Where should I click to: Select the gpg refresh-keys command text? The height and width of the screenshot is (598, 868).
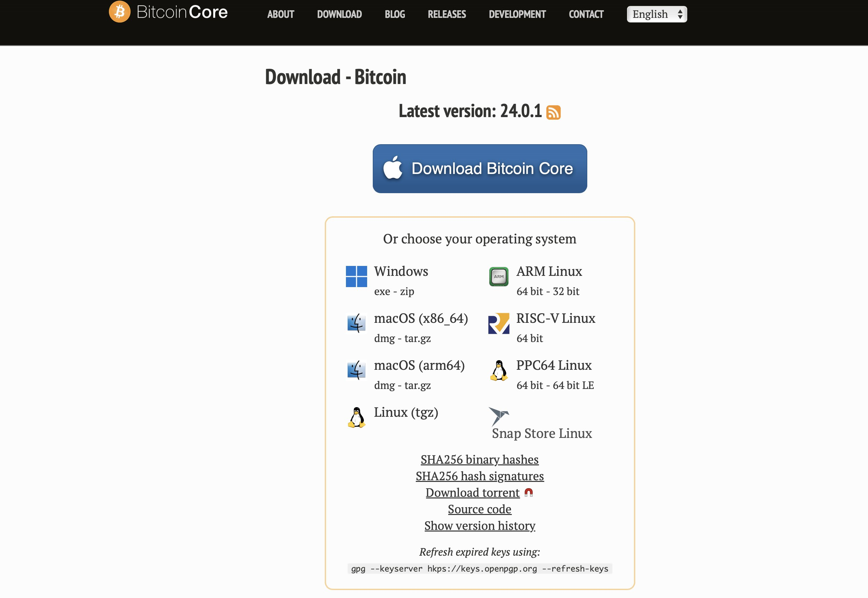(480, 569)
